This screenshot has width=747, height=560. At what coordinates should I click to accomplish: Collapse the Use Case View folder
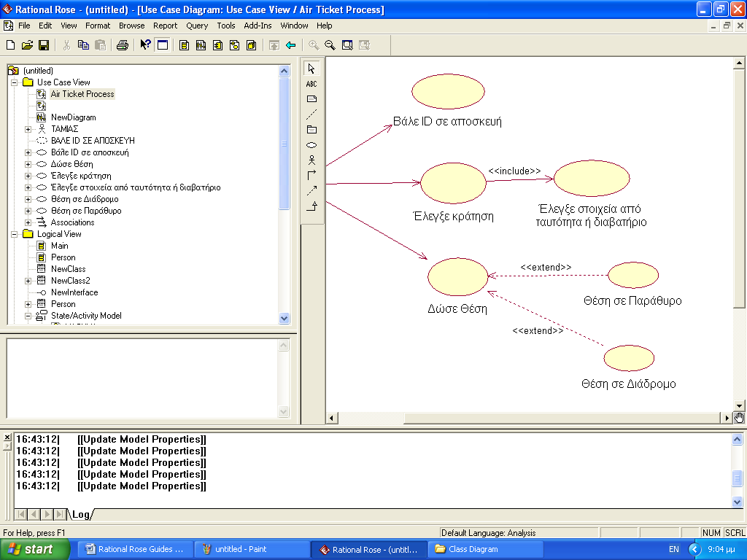point(15,82)
